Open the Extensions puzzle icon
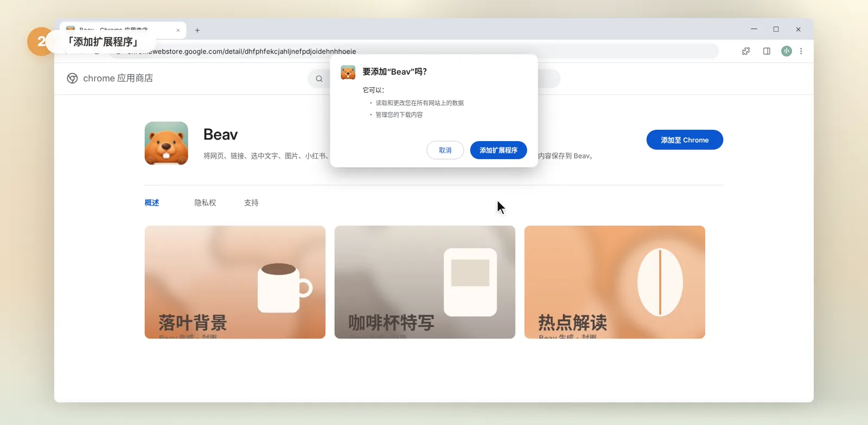Screen dimensions: 868x425 746,51
